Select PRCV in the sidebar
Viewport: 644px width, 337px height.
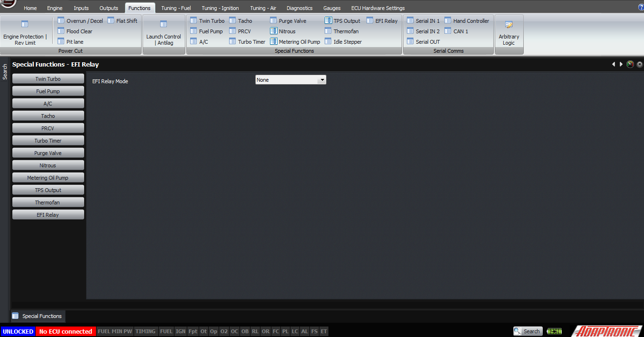point(48,128)
